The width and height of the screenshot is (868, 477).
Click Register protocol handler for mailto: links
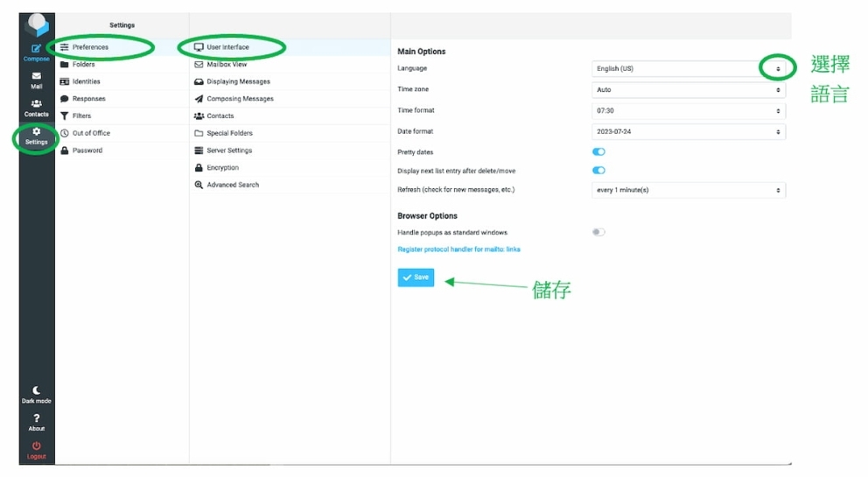458,249
